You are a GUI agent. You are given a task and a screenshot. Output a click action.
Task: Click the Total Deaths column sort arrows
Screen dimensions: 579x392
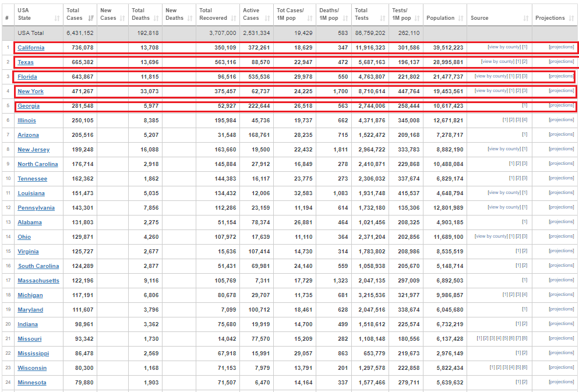pos(155,18)
